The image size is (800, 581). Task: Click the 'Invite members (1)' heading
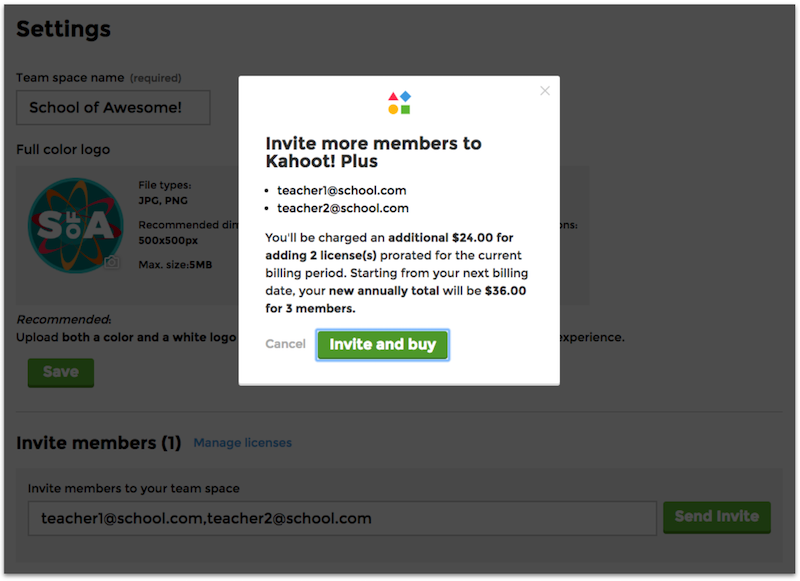pyautogui.click(x=99, y=443)
